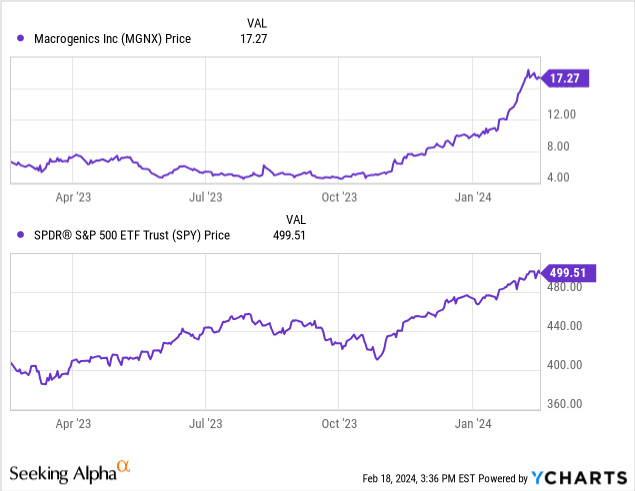This screenshot has height=491, width=635.
Task: Click the 17.27 price flag on MGNX chart
Action: [562, 76]
